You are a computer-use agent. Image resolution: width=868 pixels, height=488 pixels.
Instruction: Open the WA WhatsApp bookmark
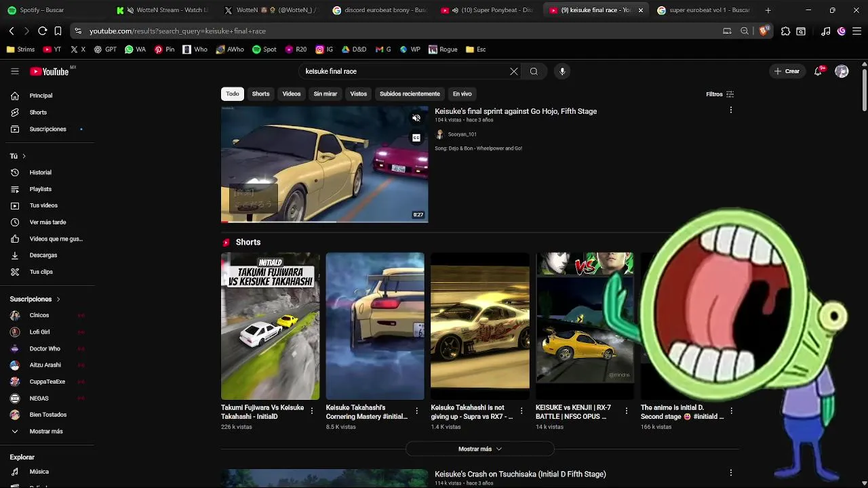pyautogui.click(x=135, y=49)
